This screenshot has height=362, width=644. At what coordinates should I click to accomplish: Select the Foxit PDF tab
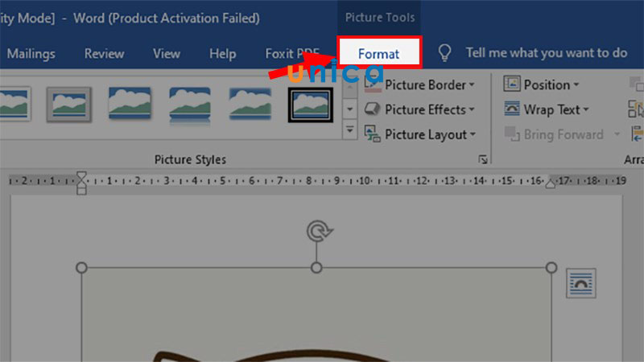(x=292, y=53)
